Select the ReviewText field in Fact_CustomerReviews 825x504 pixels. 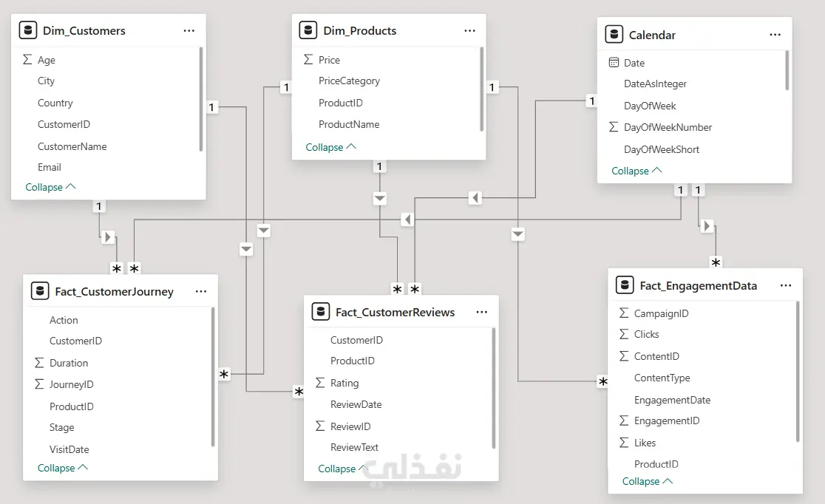coord(354,447)
